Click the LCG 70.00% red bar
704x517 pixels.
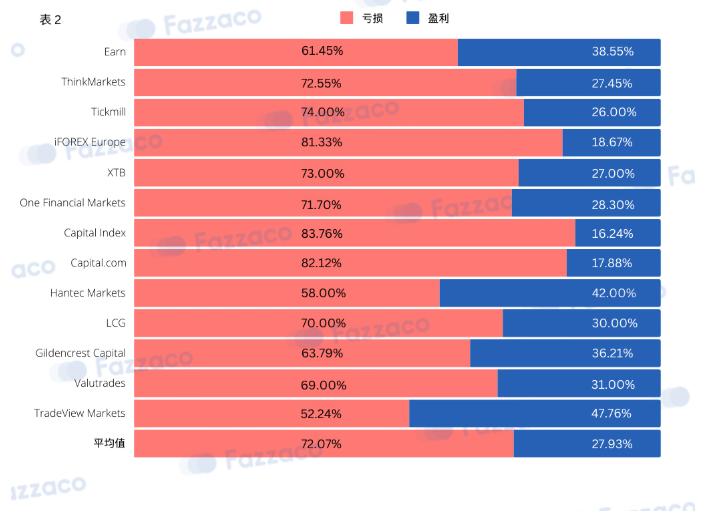(x=318, y=323)
